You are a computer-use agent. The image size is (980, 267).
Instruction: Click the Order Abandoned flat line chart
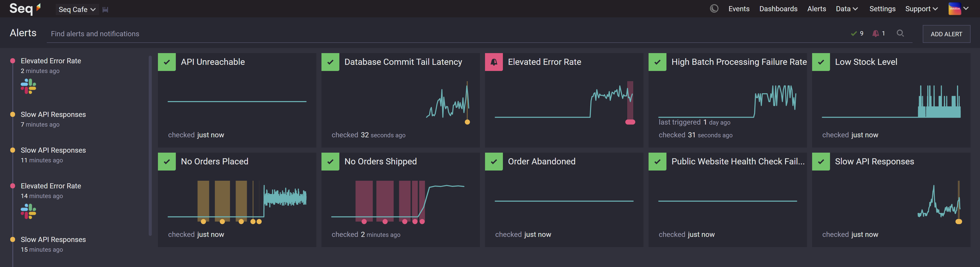(x=564, y=201)
